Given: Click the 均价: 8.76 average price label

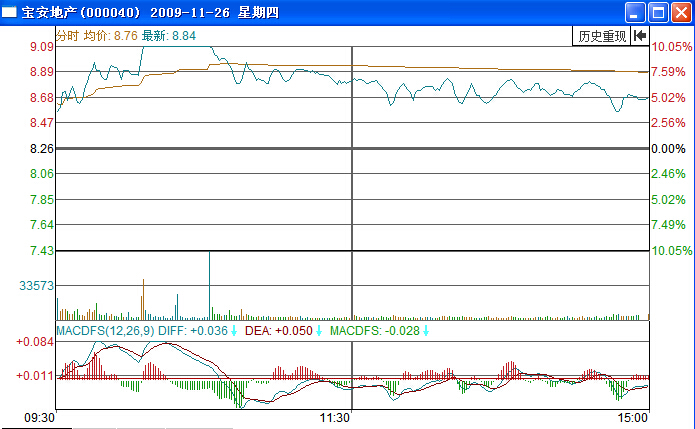Looking at the screenshot, I should point(110,35).
